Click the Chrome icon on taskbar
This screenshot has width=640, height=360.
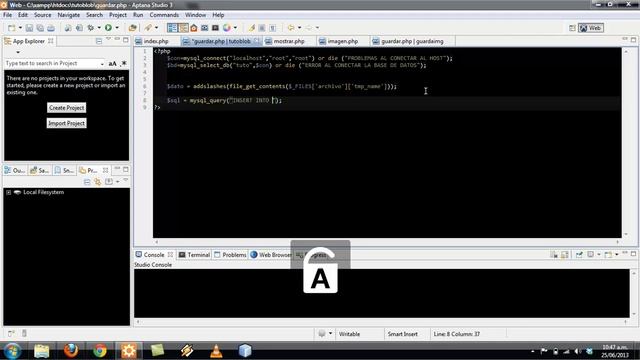tap(100, 351)
